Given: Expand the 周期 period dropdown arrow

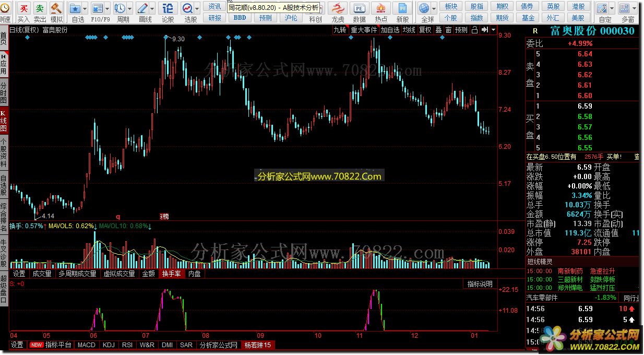Looking at the screenshot, I should (129, 8).
